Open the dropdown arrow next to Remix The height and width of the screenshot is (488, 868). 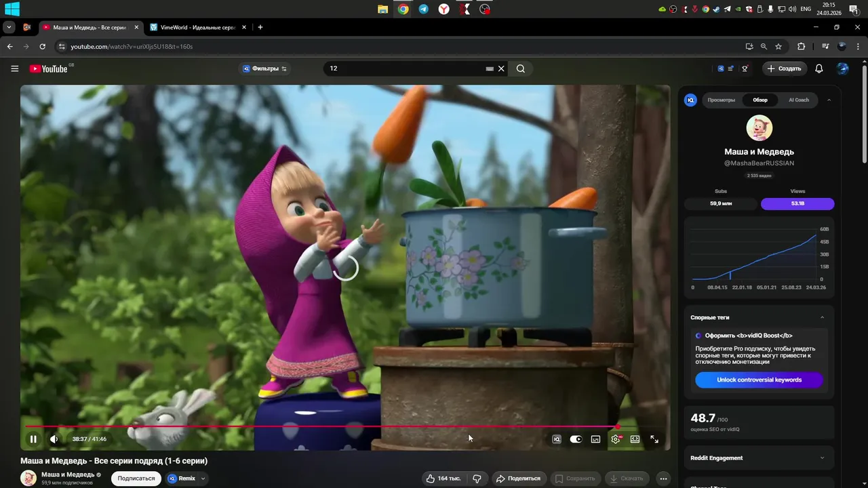click(x=203, y=479)
